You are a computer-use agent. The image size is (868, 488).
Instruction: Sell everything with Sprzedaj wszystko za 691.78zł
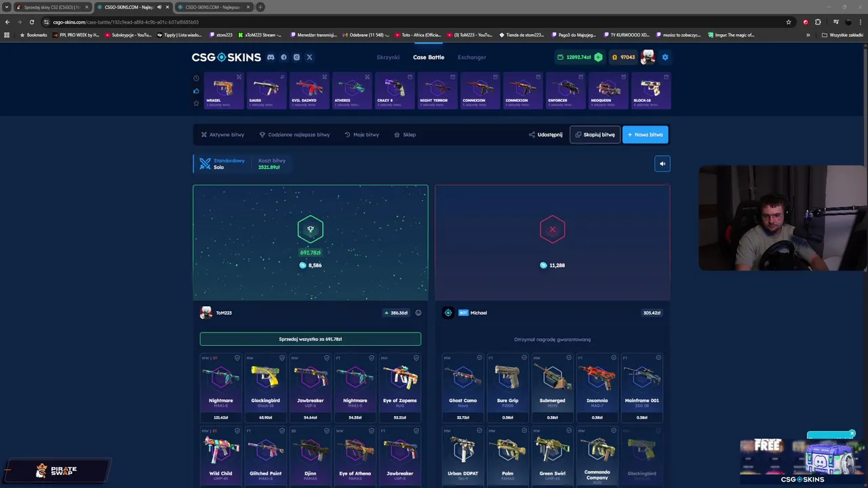tap(310, 339)
